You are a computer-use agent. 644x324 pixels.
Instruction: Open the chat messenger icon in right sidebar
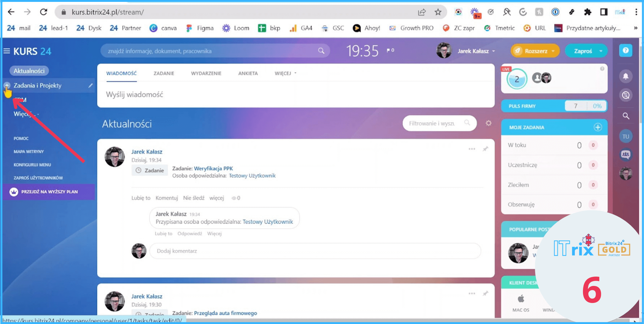(x=625, y=95)
